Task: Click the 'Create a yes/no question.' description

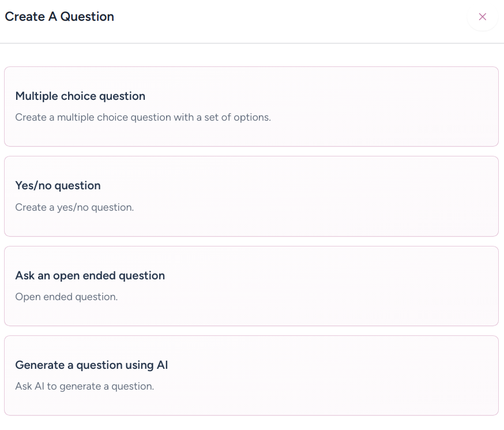Action: coord(74,207)
